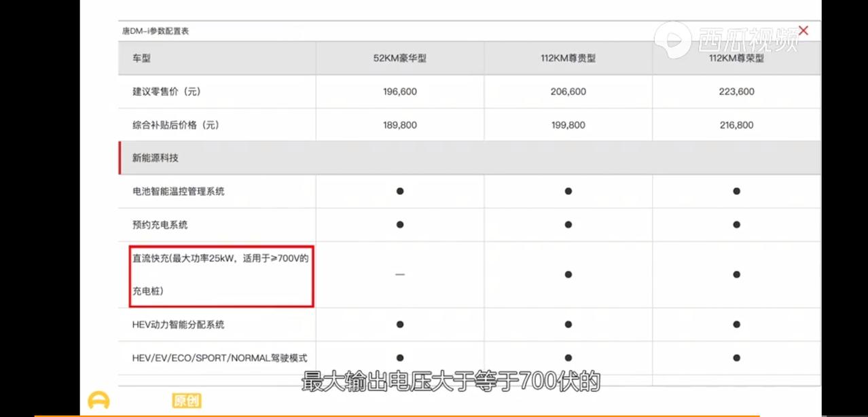Click the 驾驶模式 dot under 112KM尊荣型

(736, 358)
